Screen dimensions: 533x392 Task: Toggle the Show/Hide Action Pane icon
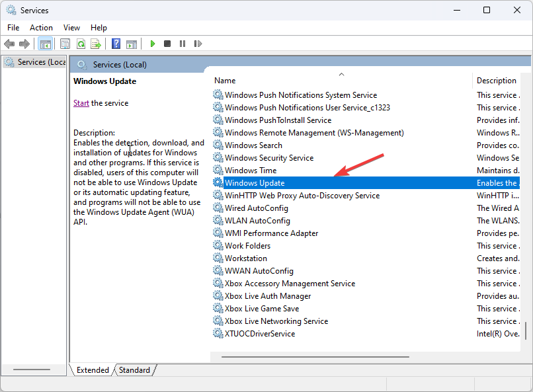[132, 44]
